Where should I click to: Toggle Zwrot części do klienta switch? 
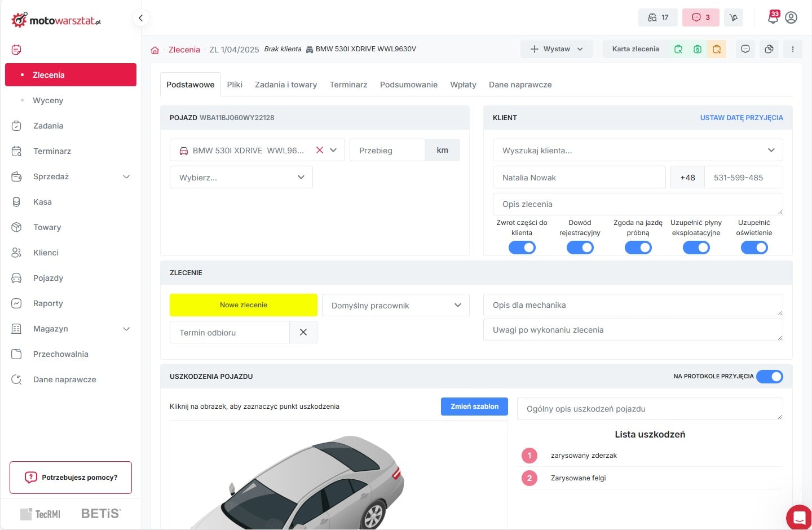[522, 248]
